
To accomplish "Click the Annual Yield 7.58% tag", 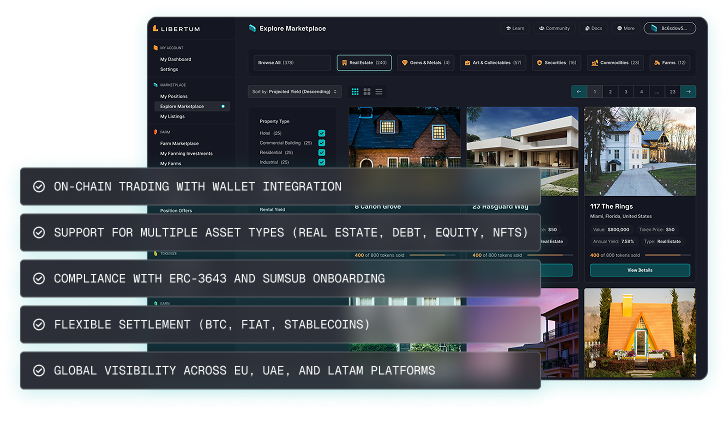I will coord(613,241).
